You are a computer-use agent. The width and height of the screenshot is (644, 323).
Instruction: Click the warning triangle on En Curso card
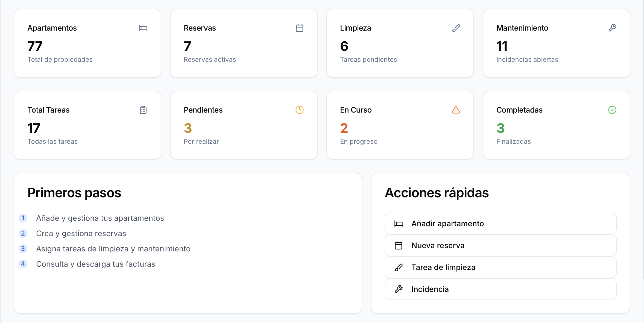(456, 110)
